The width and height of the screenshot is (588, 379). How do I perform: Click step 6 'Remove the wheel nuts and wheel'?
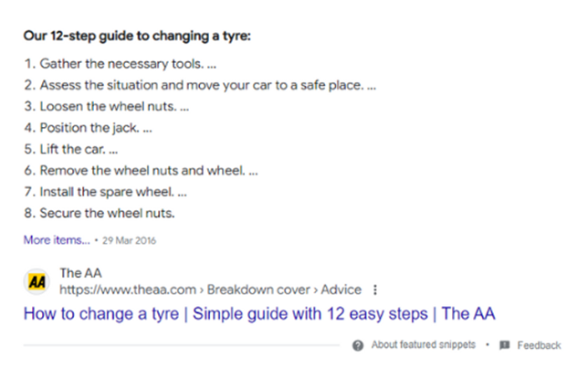[x=141, y=171]
